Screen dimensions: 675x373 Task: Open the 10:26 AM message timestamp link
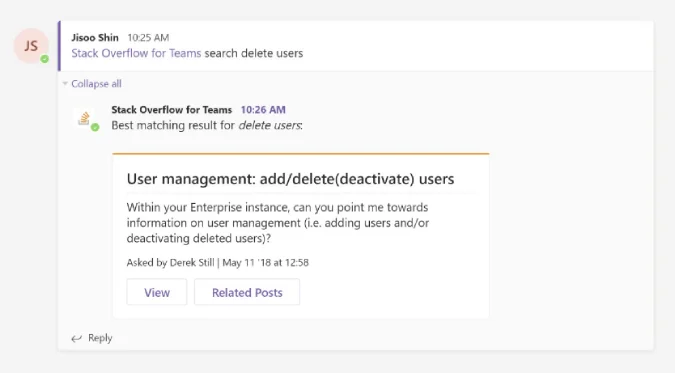click(x=263, y=110)
